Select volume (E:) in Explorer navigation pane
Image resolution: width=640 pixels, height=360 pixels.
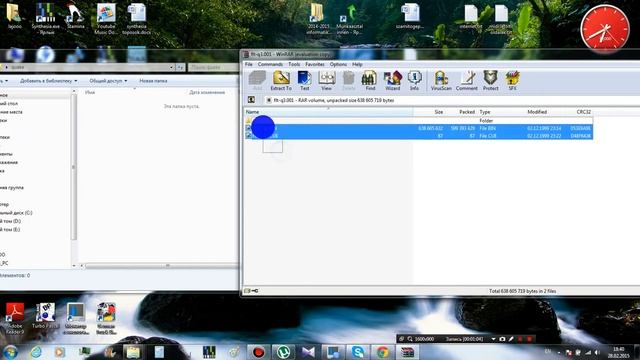(x=10, y=229)
